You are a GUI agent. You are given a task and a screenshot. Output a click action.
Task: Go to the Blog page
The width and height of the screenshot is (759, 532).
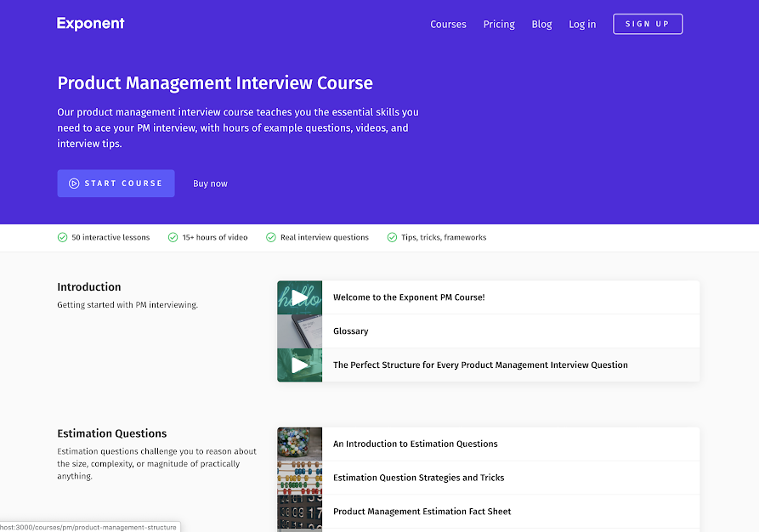(x=541, y=24)
